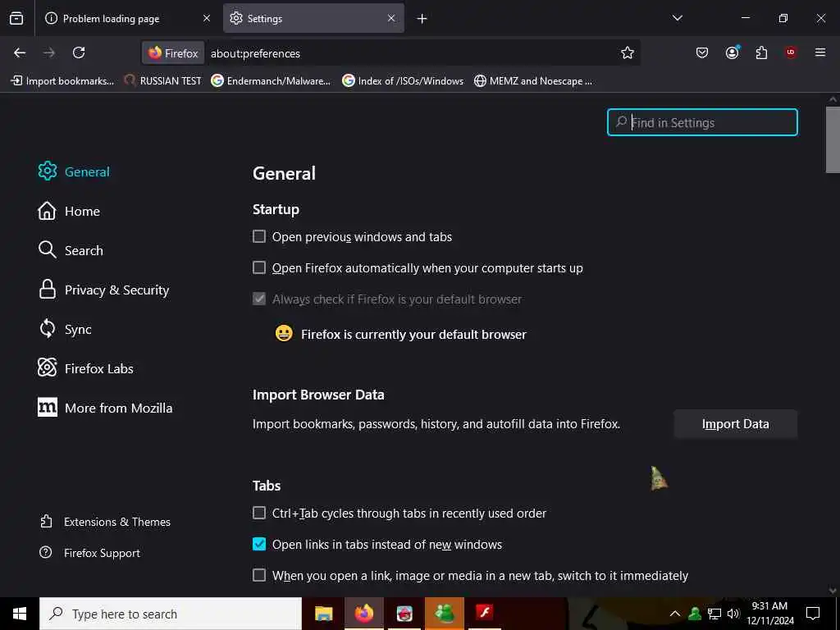Enable switch to new tab immediately
840x630 pixels.
(258, 575)
